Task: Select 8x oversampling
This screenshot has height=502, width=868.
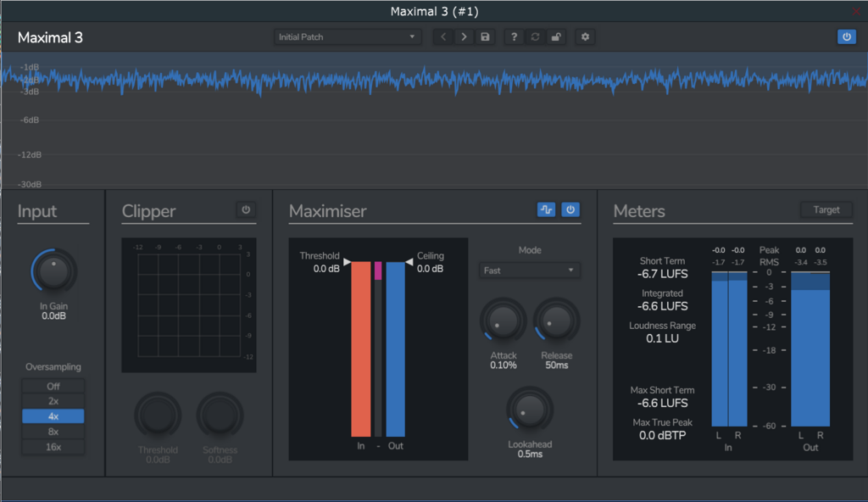Action: tap(53, 432)
